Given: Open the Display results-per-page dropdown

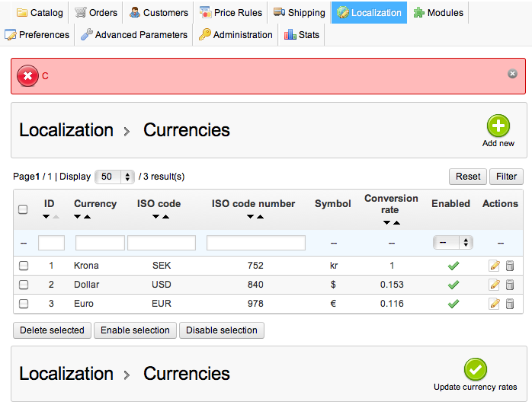Looking at the screenshot, I should click(x=114, y=177).
